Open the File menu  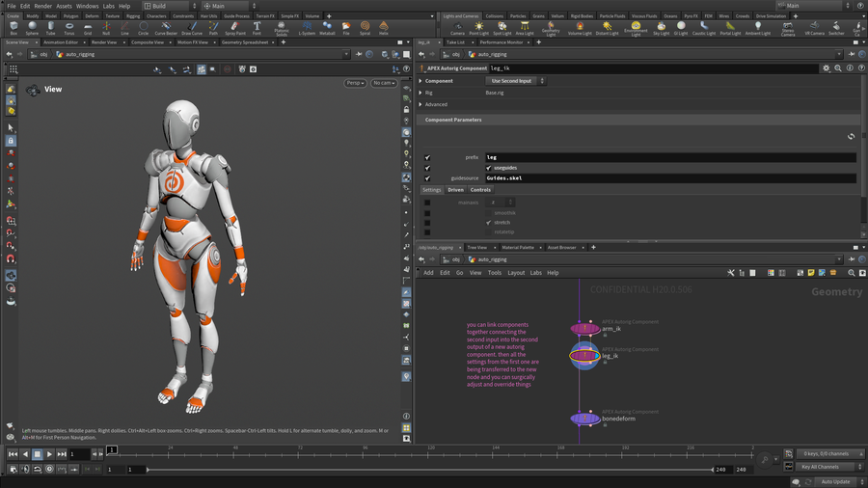pyautogui.click(x=11, y=6)
